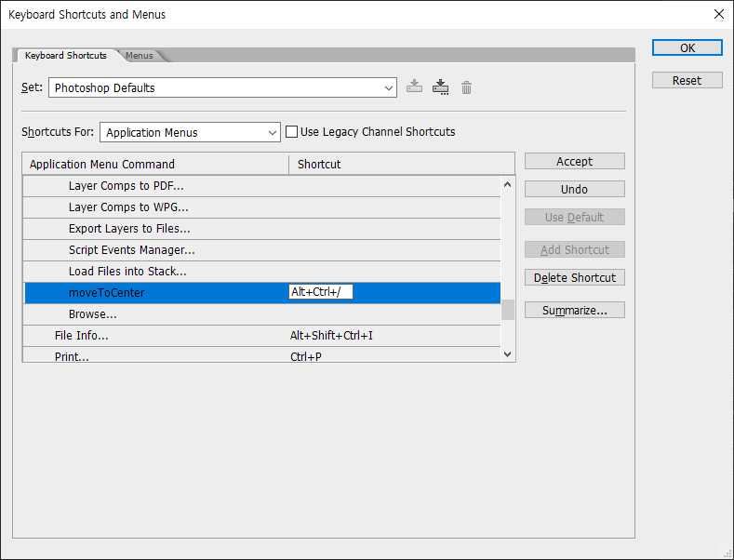Close the Keyboard Shortcuts and Menus dialog
The height and width of the screenshot is (560, 734).
pos(719,14)
